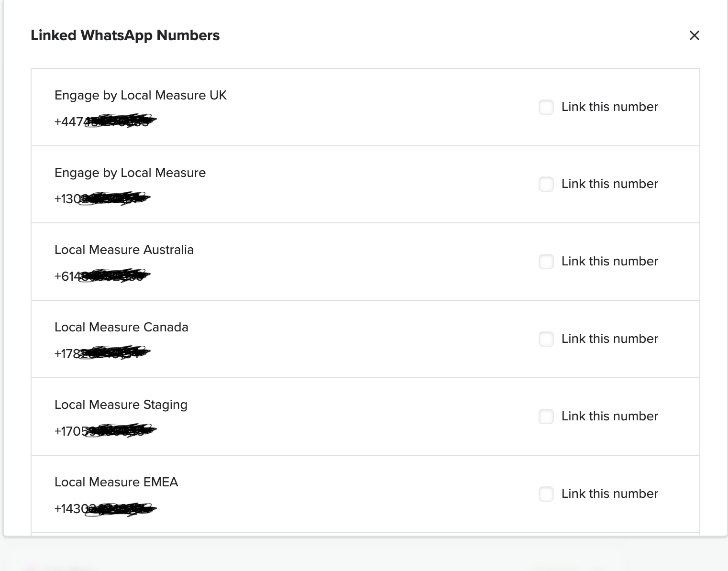Click the redacted +4474 UK phone number
728x571 pixels.
[x=105, y=121]
